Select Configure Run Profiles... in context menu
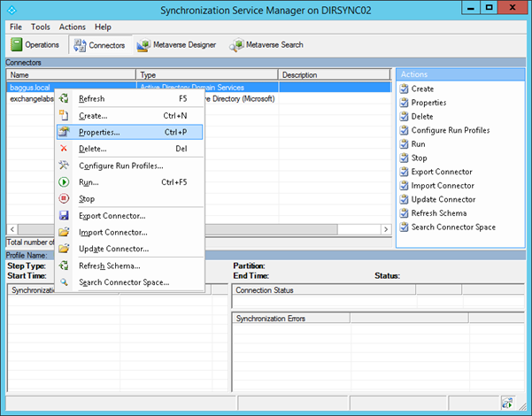 coord(120,166)
